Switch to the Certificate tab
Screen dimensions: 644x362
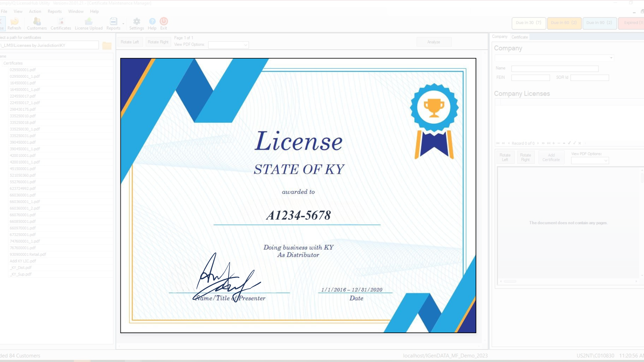(x=520, y=37)
